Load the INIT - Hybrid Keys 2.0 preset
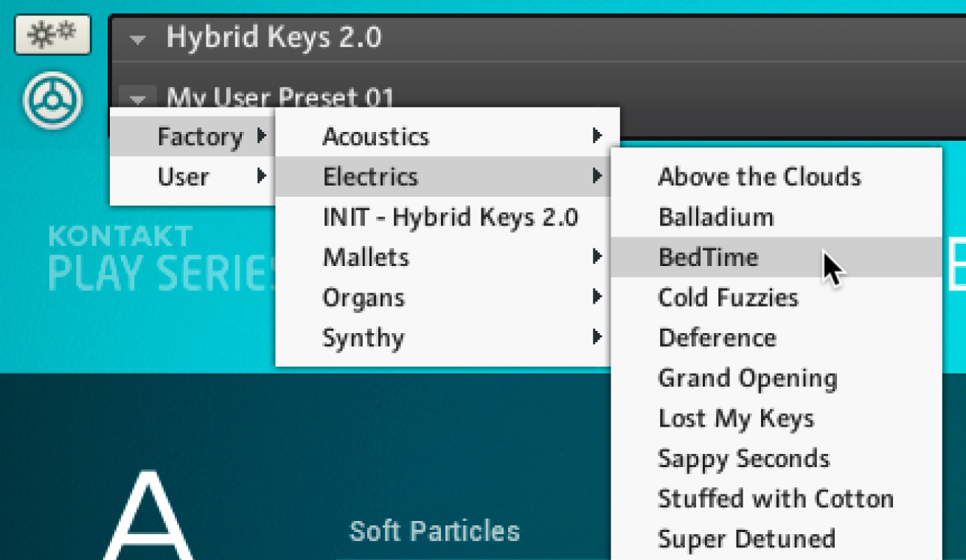This screenshot has width=966, height=560. [x=450, y=217]
